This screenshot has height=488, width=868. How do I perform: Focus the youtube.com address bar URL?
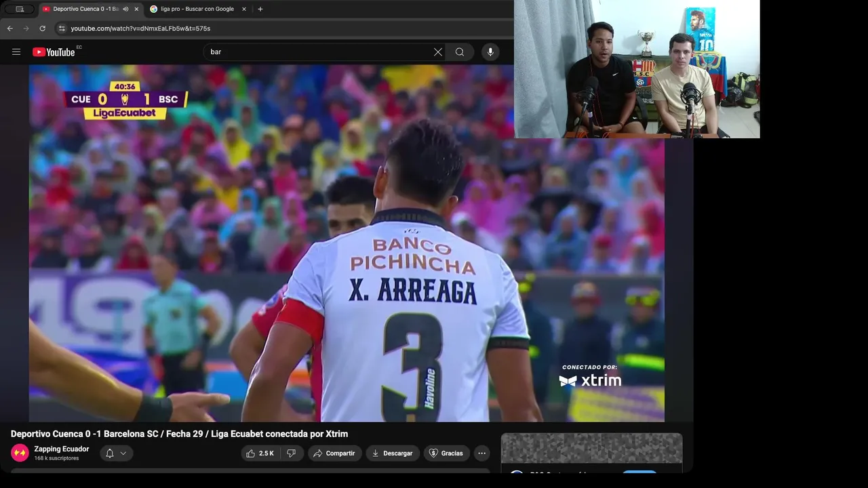tap(140, 28)
